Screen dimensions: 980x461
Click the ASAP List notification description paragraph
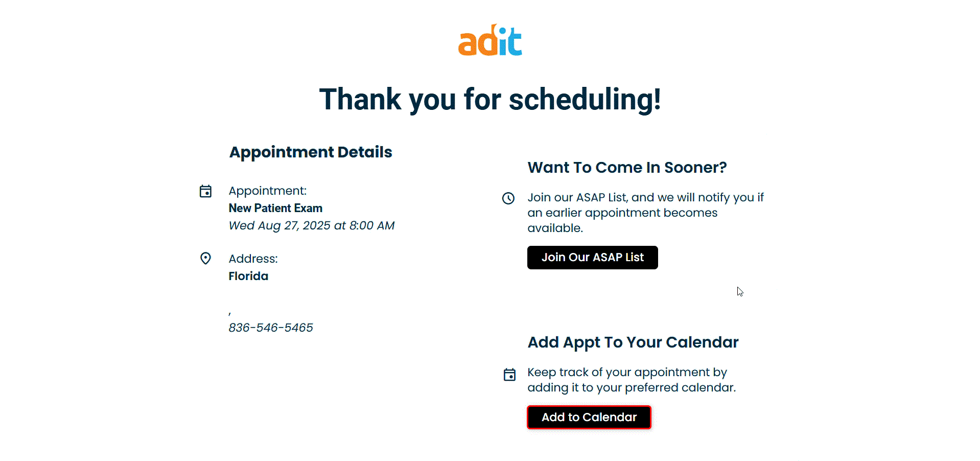point(645,213)
